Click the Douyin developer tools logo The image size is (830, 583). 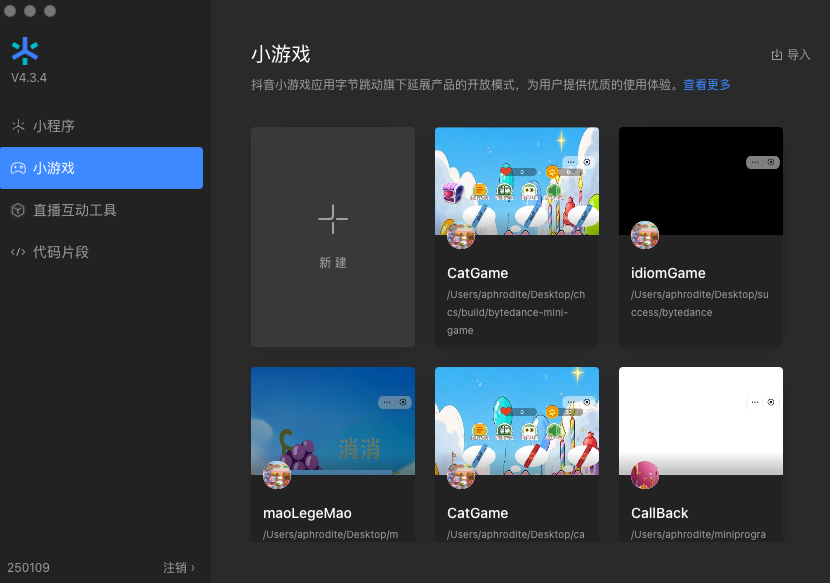tap(25, 51)
